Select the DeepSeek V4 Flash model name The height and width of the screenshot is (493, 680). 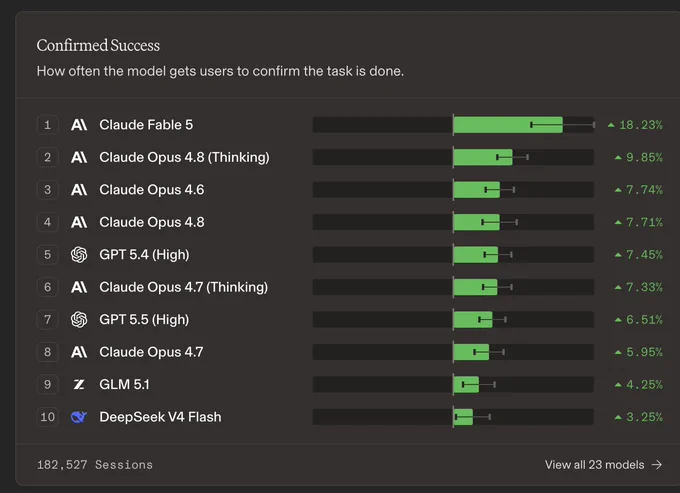point(160,417)
